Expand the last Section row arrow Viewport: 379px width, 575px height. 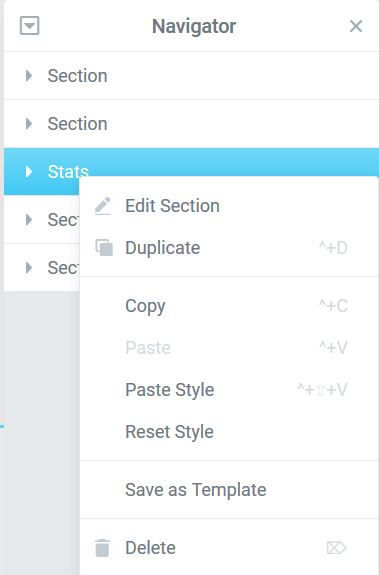(29, 268)
